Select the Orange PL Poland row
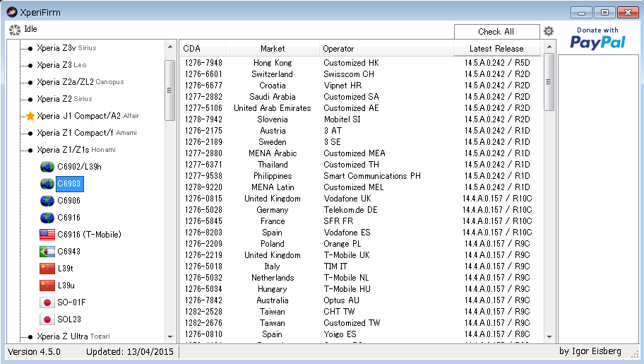 point(362,244)
